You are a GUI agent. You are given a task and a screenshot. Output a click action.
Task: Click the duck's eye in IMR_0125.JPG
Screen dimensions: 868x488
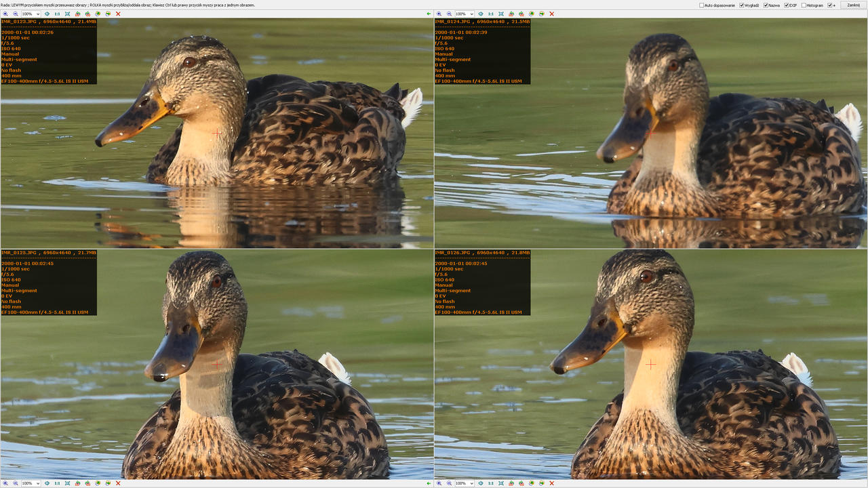[x=216, y=281]
